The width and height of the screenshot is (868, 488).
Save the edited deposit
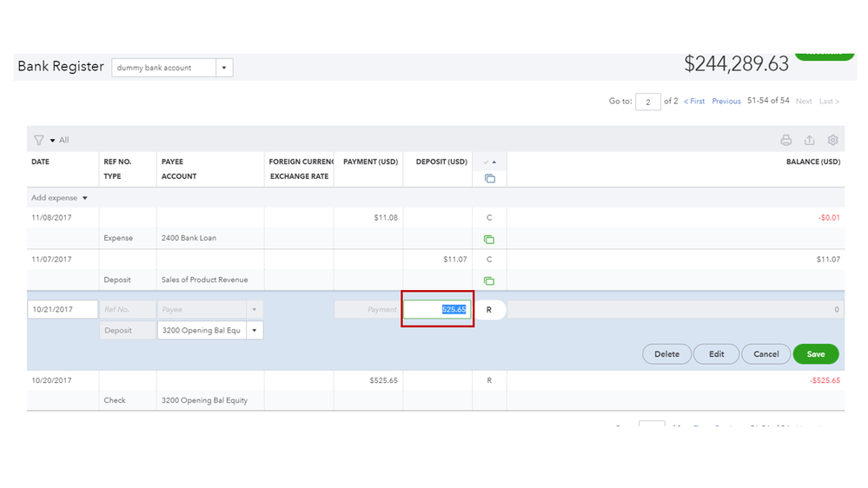click(x=815, y=354)
